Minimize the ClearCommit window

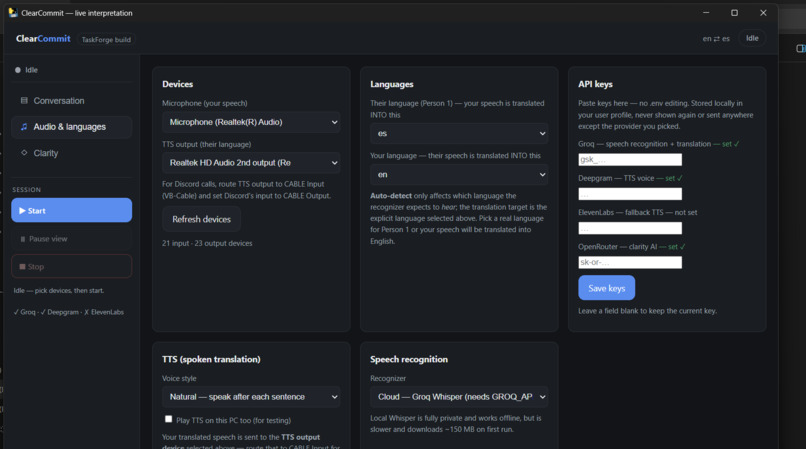(x=706, y=13)
